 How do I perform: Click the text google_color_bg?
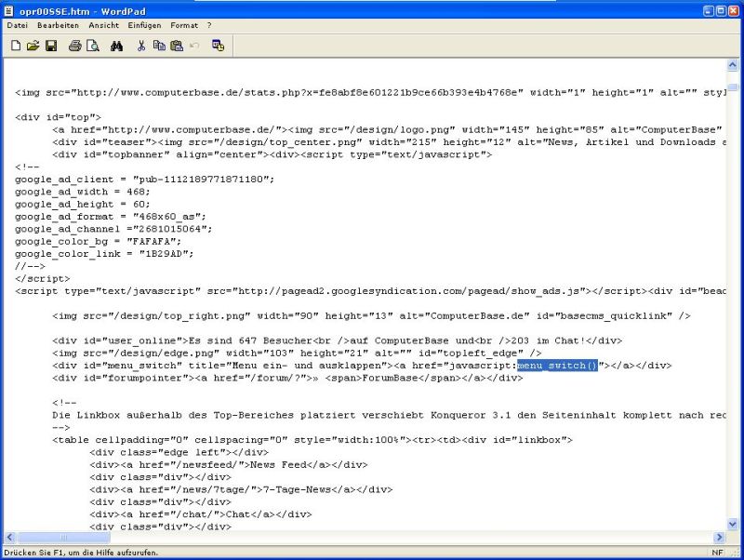click(x=61, y=241)
